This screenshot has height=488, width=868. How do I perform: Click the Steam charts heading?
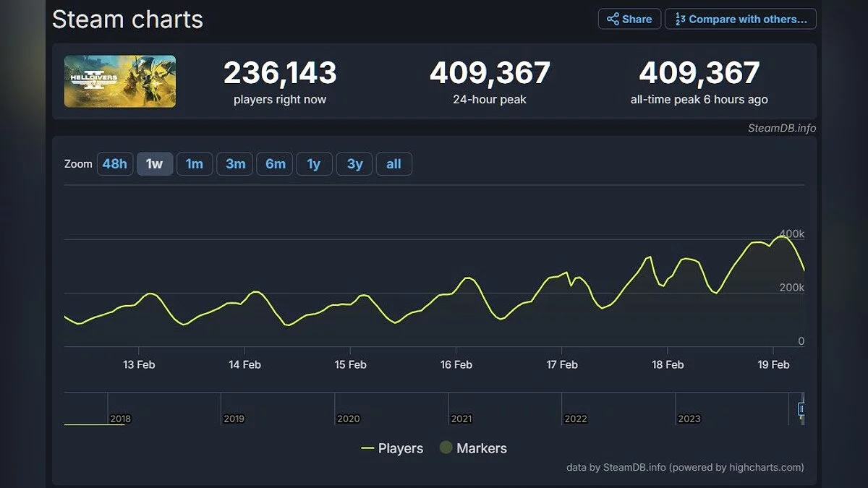point(127,20)
